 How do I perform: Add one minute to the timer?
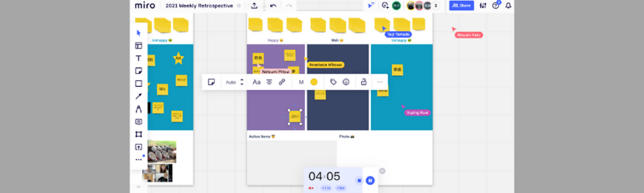(x=326, y=188)
